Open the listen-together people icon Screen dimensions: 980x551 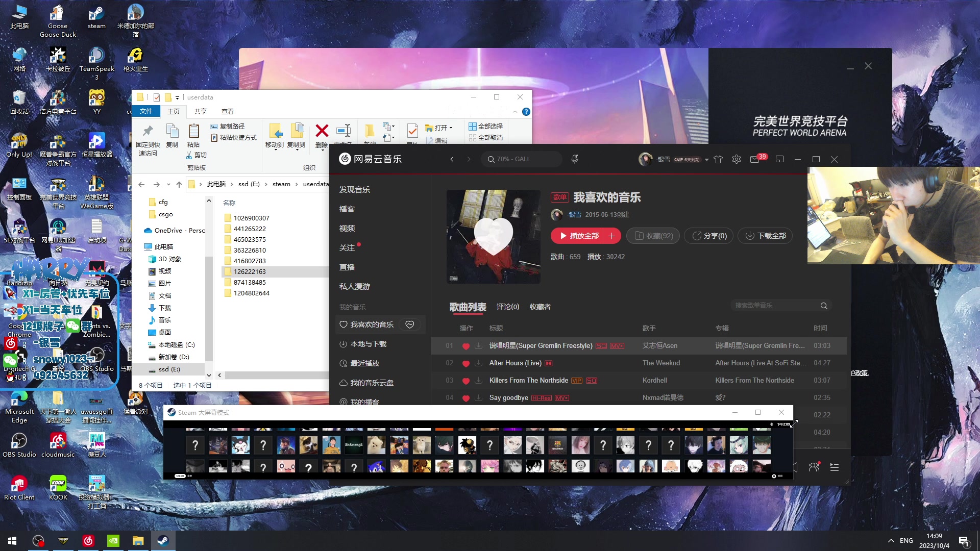(814, 467)
